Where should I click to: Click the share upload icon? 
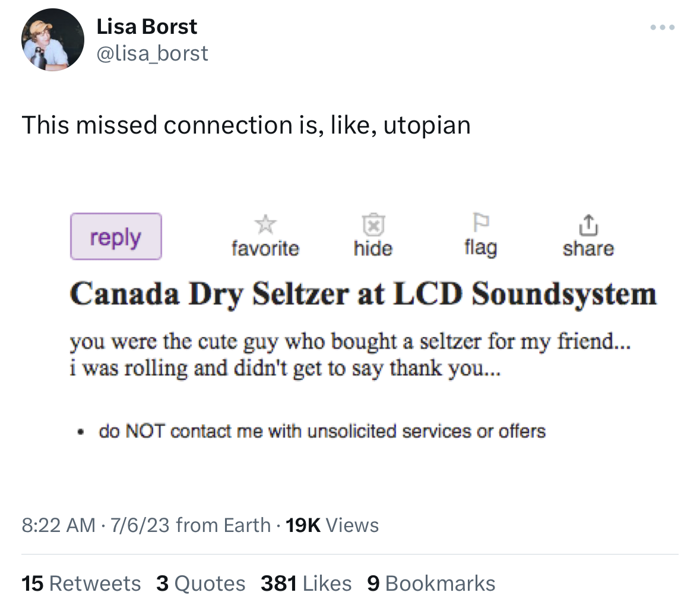pyautogui.click(x=587, y=224)
